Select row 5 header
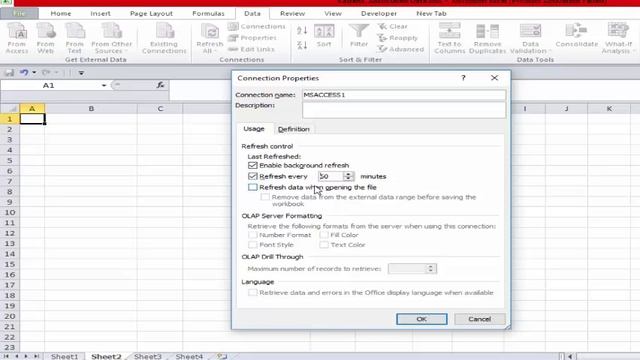 click(x=9, y=160)
